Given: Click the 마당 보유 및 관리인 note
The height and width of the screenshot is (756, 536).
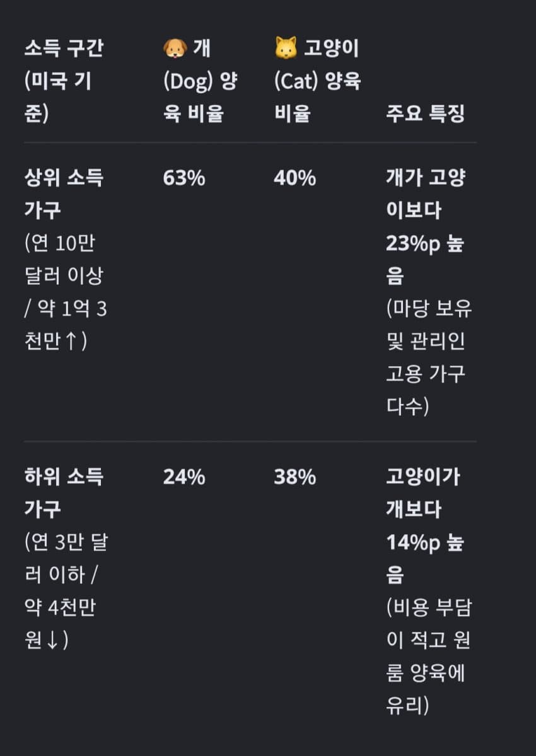Looking at the screenshot, I should [429, 325].
